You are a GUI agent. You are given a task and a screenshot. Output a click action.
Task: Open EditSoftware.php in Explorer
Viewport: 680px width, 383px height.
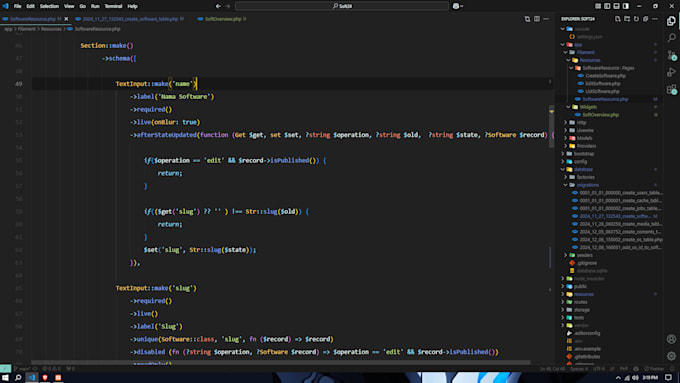click(x=602, y=83)
